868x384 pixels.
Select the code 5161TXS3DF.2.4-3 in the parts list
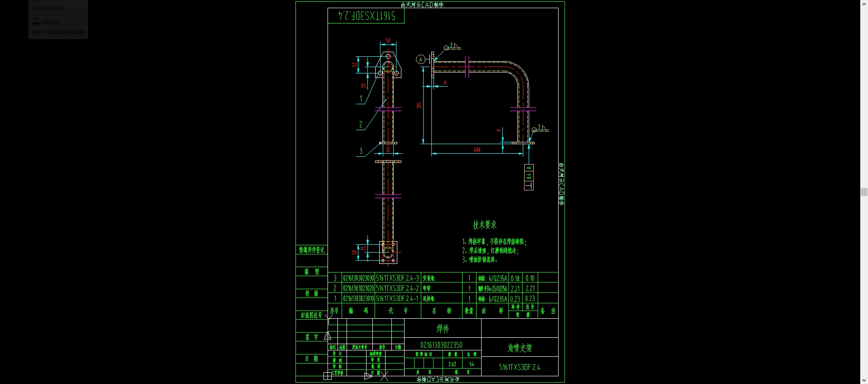pyautogui.click(x=397, y=278)
